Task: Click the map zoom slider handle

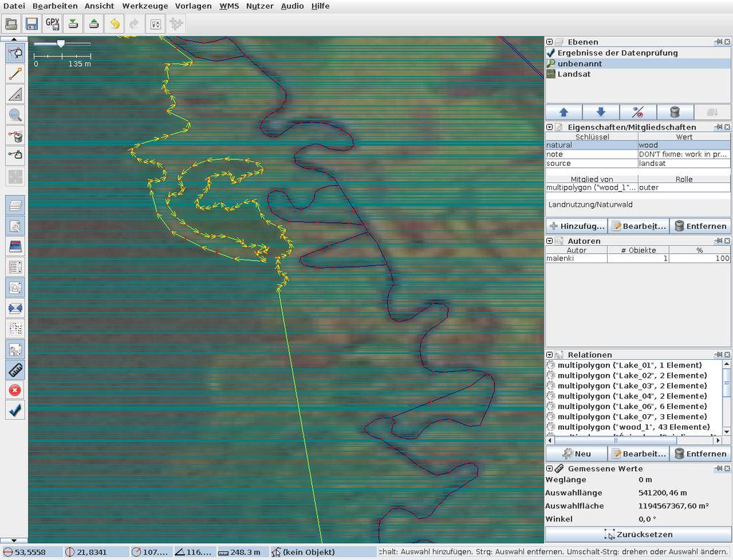Action: [61, 44]
